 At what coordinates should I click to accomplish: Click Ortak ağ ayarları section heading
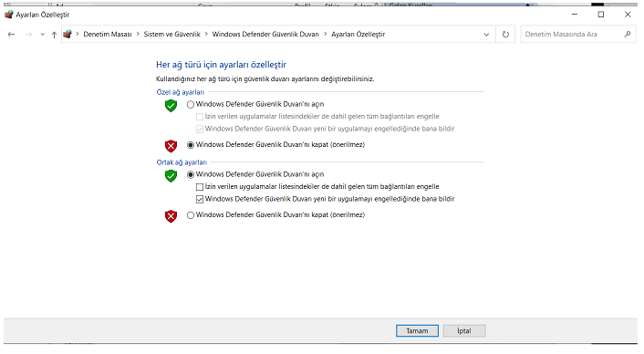tap(182, 162)
